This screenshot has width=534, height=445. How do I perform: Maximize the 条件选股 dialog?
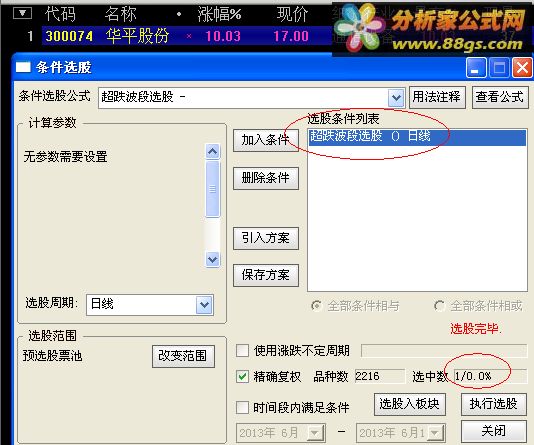coord(499,68)
